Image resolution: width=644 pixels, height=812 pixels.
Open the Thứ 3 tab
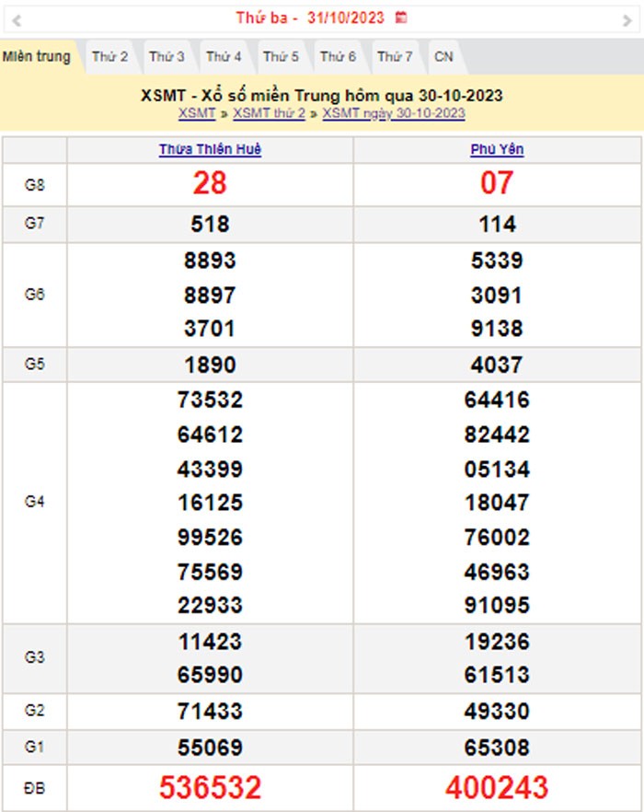167,57
